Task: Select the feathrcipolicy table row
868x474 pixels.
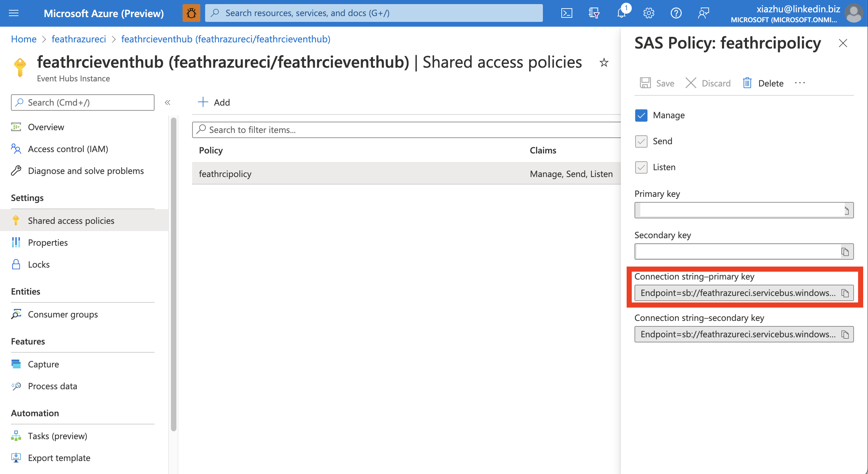Action: click(406, 174)
